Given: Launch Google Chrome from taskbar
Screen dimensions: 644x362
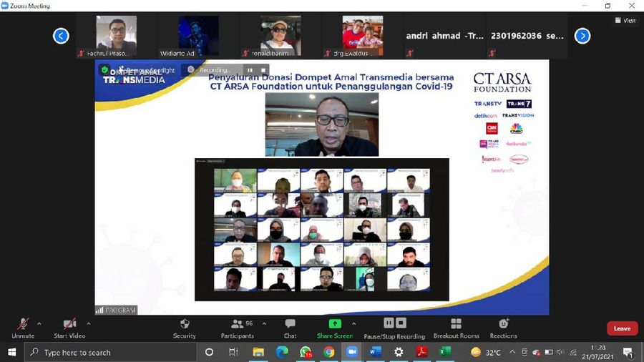Looking at the screenshot, I should coord(328,352).
